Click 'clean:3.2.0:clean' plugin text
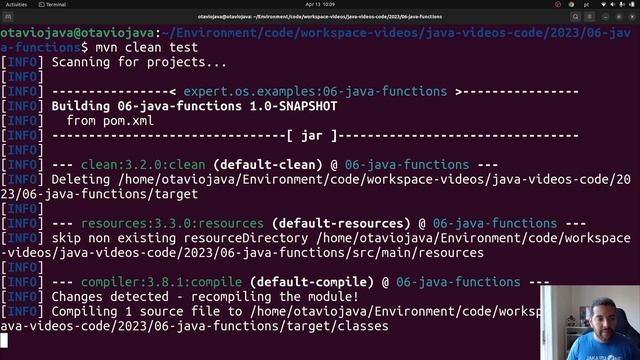This screenshot has width=640, height=360. pyautogui.click(x=143, y=165)
